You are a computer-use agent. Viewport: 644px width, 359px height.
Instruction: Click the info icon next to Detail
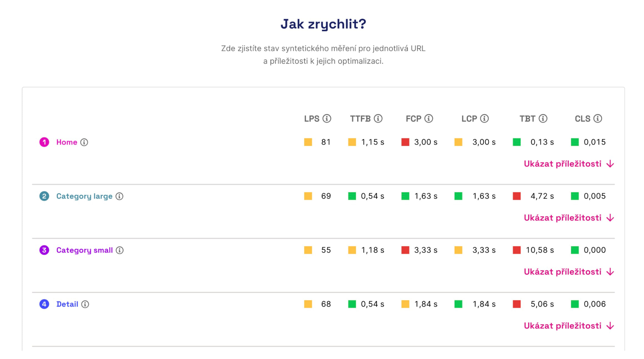click(x=85, y=304)
